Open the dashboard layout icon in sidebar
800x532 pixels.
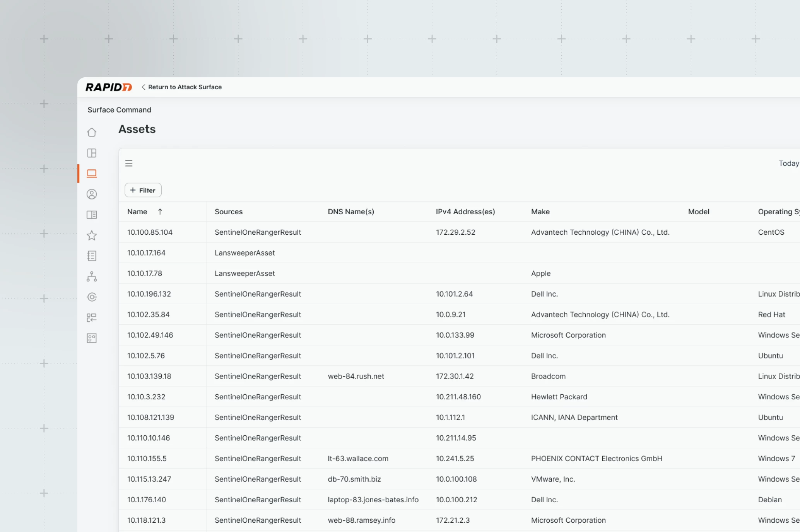[x=92, y=153]
